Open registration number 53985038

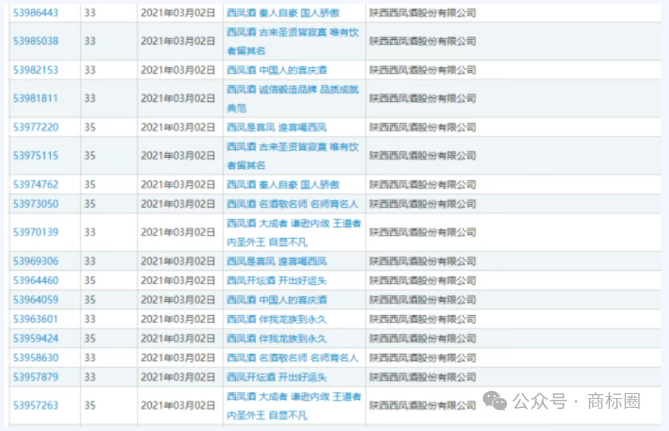(35, 41)
